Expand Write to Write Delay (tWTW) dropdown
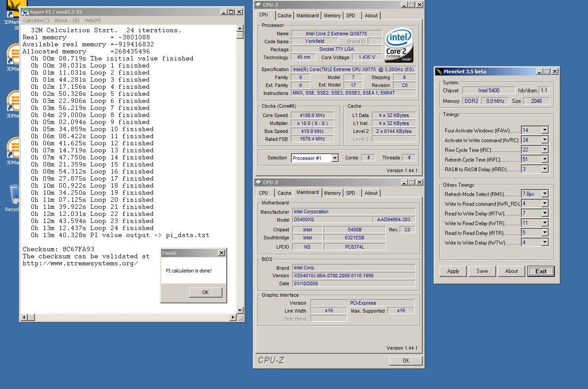 (x=545, y=242)
